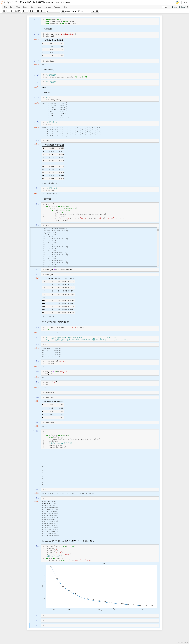The image size is (189, 644).
Task: Move selected cell down arrow
Action: click(x=27, y=11)
